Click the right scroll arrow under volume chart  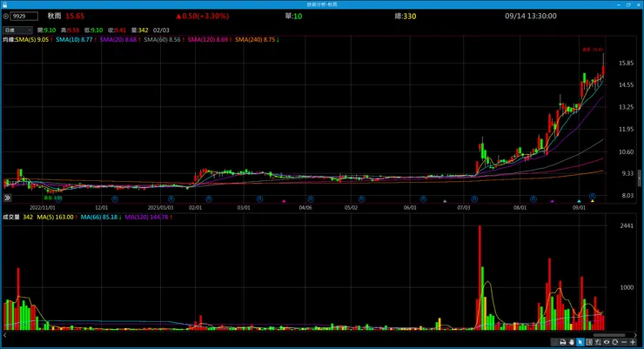click(x=635, y=335)
